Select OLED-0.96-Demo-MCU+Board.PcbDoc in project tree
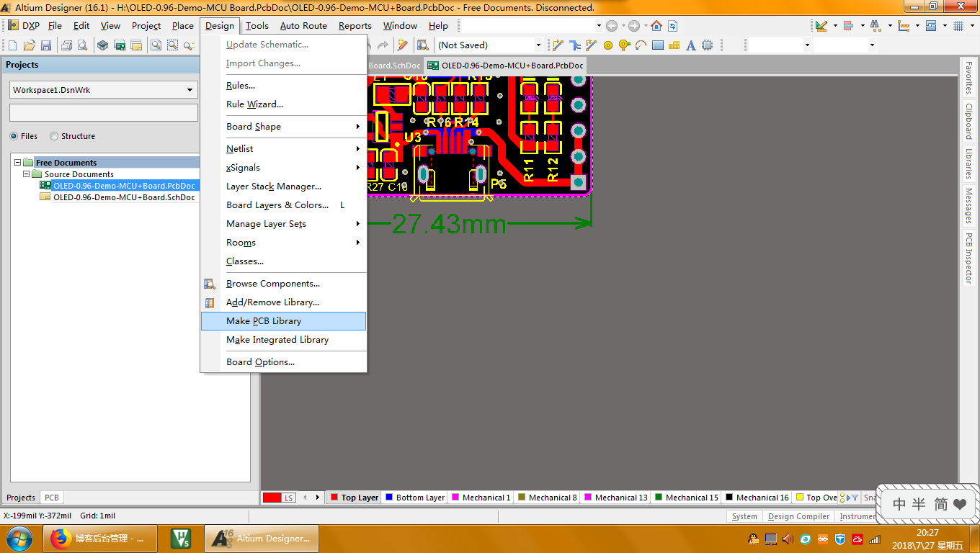Screen dimensions: 980x553 click(x=124, y=186)
